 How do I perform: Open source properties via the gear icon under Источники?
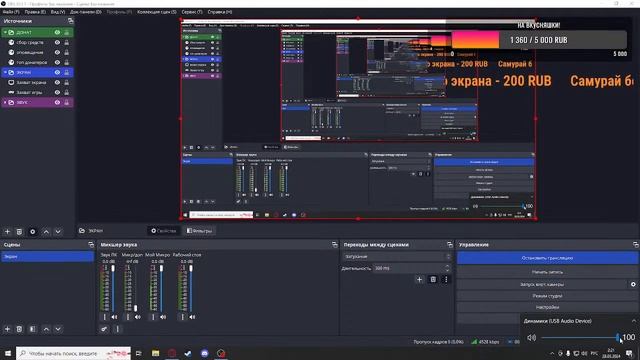coord(33,231)
